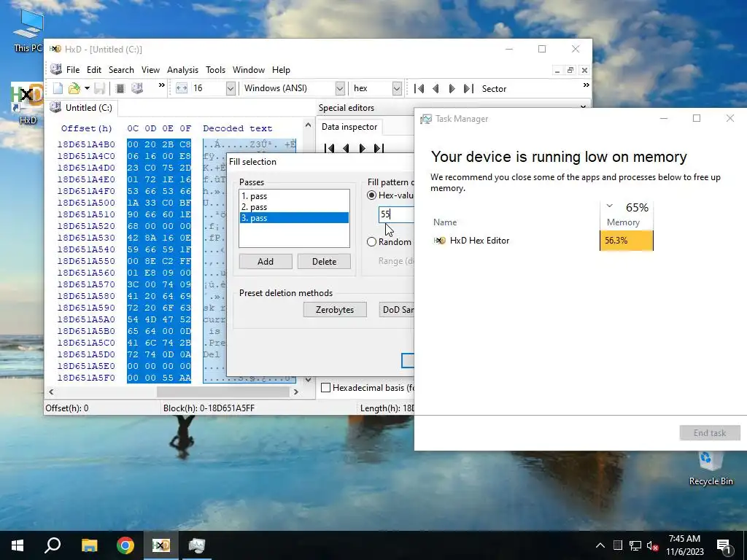747x560 pixels.
Task: Open the HxD desktop shortcut
Action: tap(27, 104)
